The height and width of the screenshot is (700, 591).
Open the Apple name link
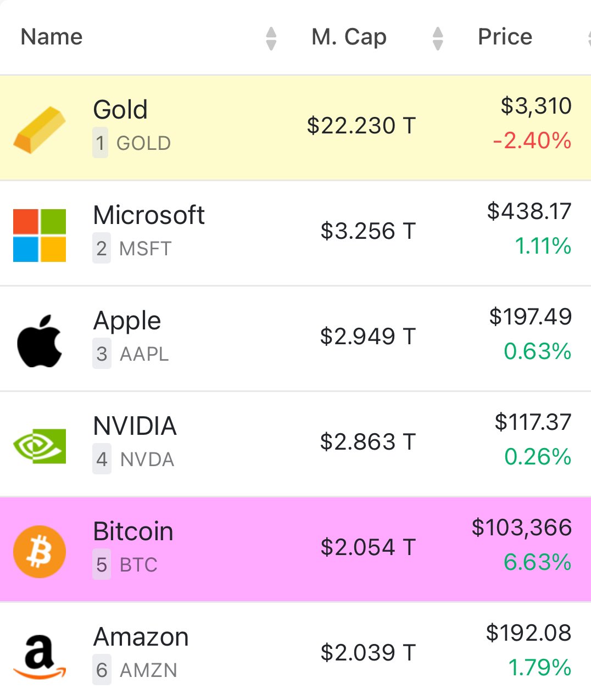pyautogui.click(x=127, y=320)
